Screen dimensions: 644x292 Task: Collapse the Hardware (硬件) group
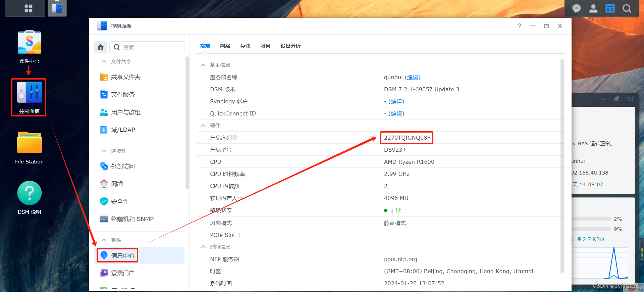pyautogui.click(x=203, y=126)
